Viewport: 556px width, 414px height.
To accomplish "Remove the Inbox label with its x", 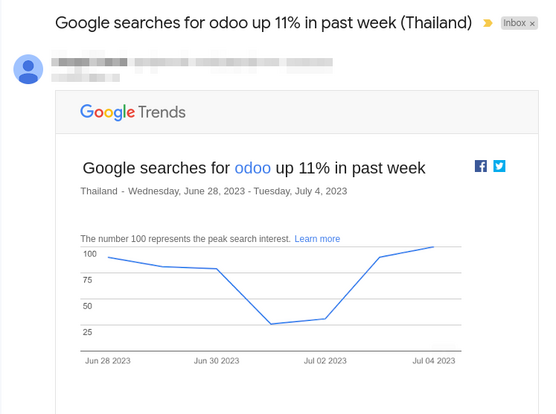I will click(532, 24).
